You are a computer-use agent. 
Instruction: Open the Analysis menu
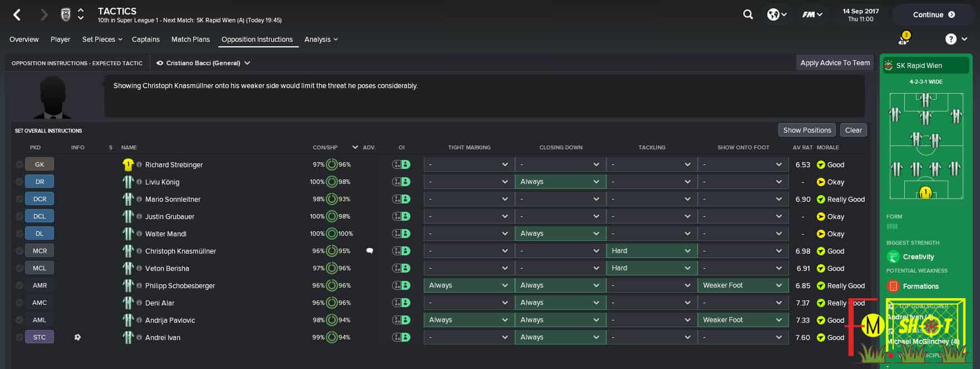tap(321, 40)
